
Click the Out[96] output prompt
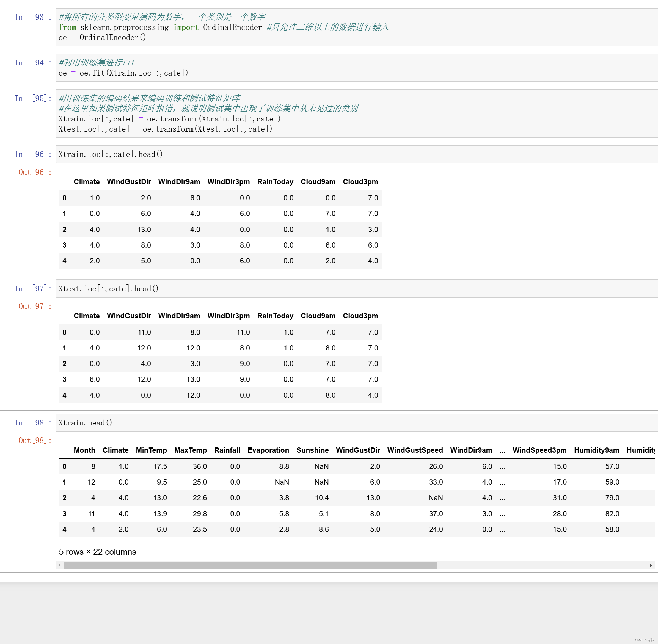click(x=35, y=172)
